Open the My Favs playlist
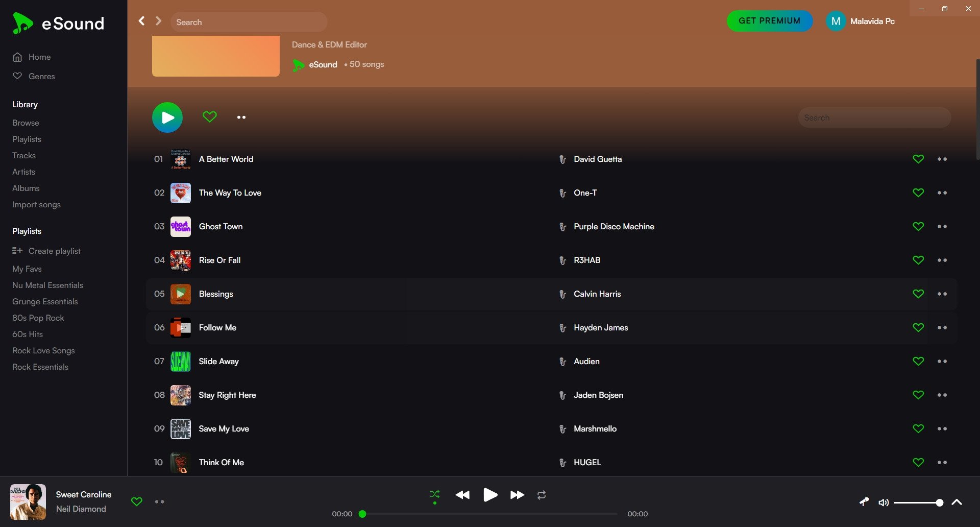The image size is (980, 527). point(27,269)
